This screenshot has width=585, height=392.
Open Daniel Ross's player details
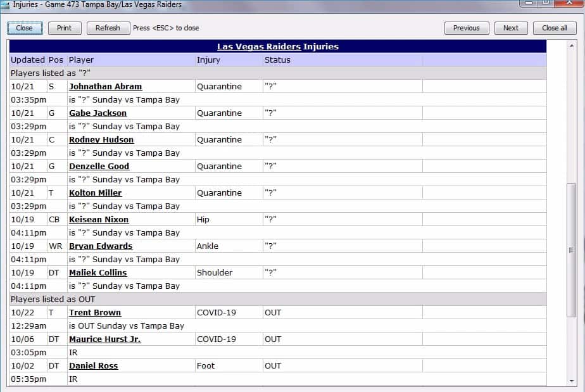point(93,366)
